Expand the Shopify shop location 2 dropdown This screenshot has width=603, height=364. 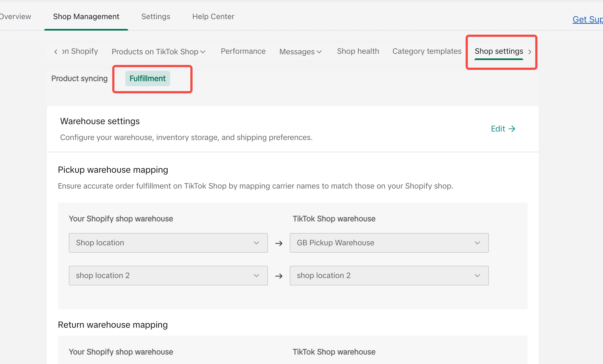click(168, 276)
